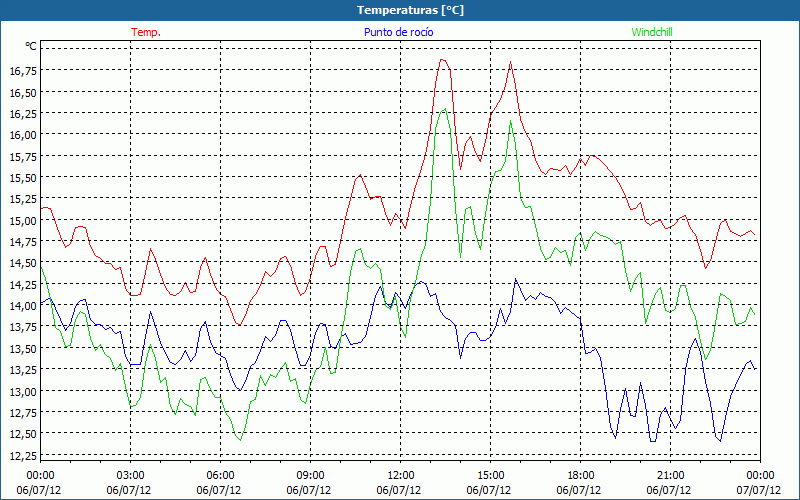
Task: Click the 13,75 y-axis value
Action: coord(23,327)
